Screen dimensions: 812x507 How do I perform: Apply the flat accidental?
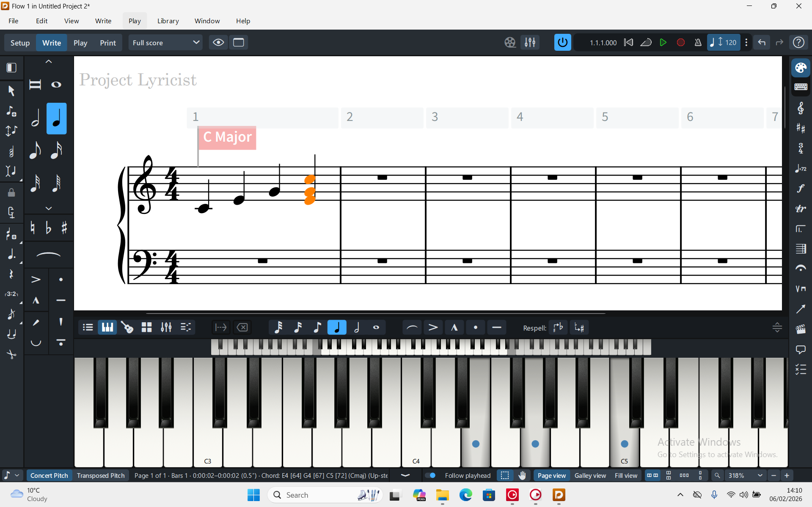48,228
